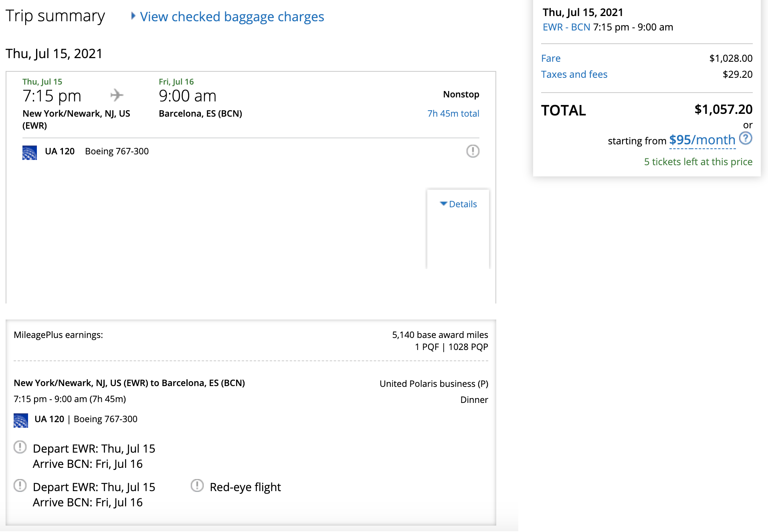Click the $1,057.20 total price
Image resolution: width=768 pixels, height=532 pixels.
click(723, 109)
